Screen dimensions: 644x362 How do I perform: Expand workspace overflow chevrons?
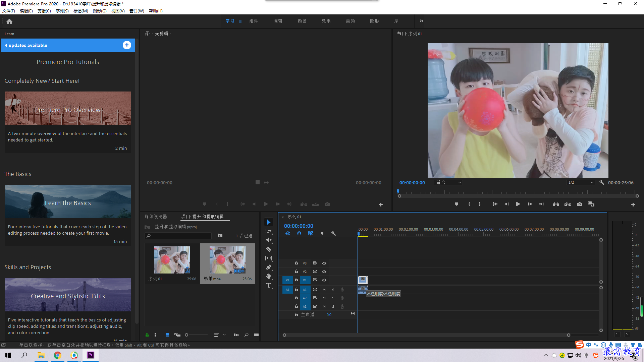pyautogui.click(x=422, y=21)
